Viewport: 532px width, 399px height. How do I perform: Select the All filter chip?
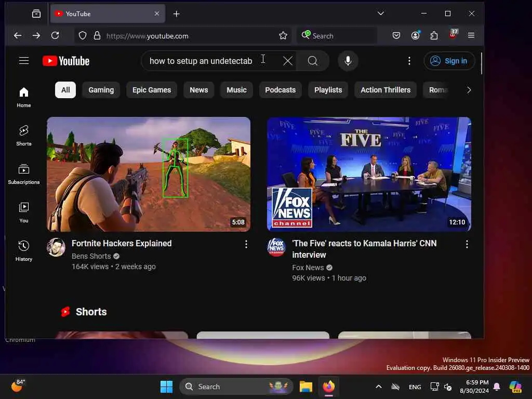65,90
